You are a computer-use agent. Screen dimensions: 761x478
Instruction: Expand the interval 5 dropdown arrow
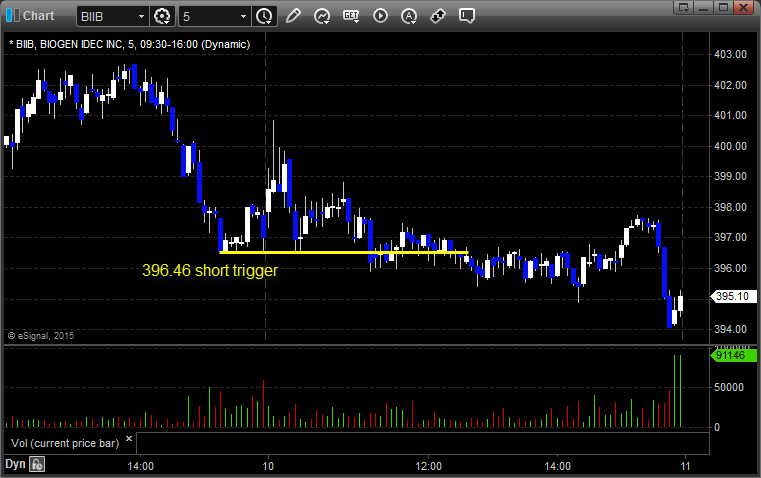point(244,16)
